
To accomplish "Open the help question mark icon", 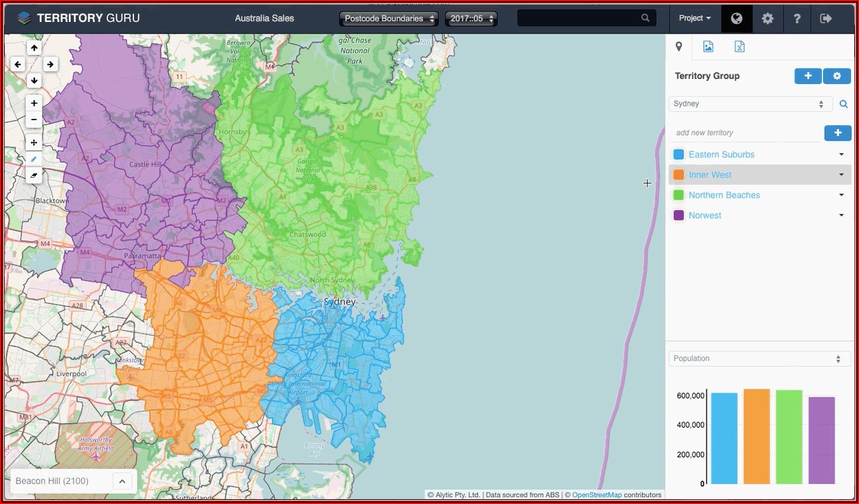I will [x=797, y=19].
